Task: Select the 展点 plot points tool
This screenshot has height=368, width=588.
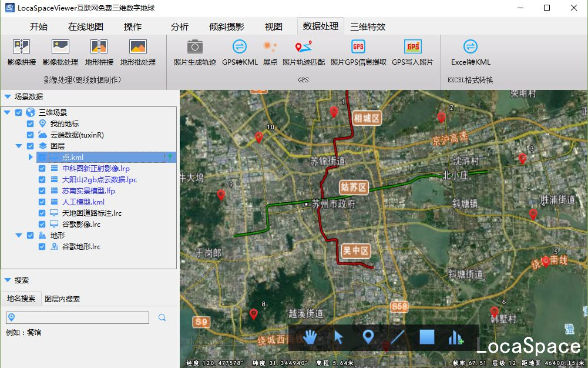Action: 270,52
